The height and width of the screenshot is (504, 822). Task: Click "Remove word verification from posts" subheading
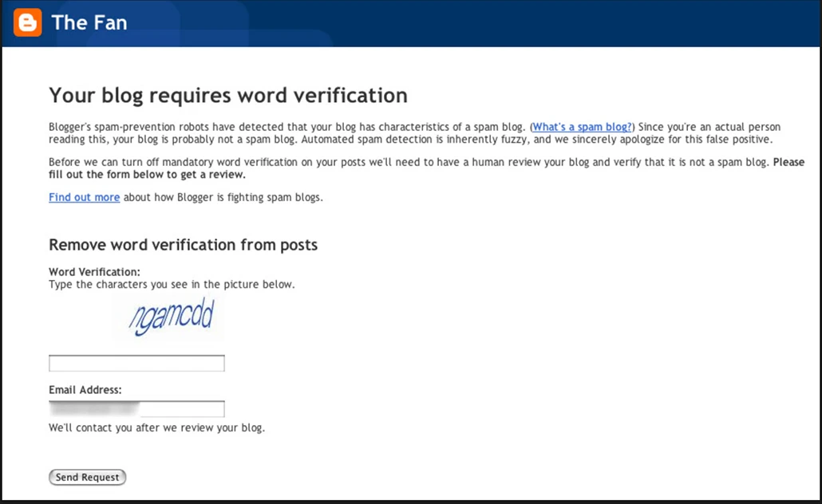(183, 245)
